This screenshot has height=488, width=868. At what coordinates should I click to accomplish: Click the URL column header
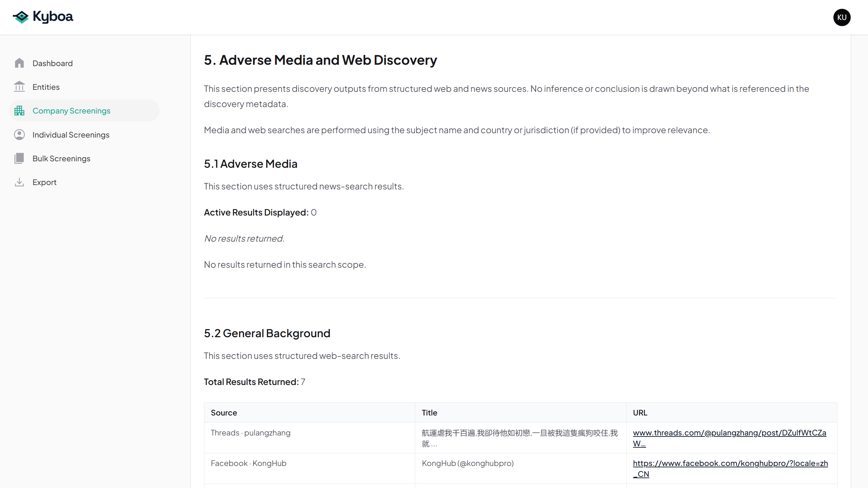732,412
